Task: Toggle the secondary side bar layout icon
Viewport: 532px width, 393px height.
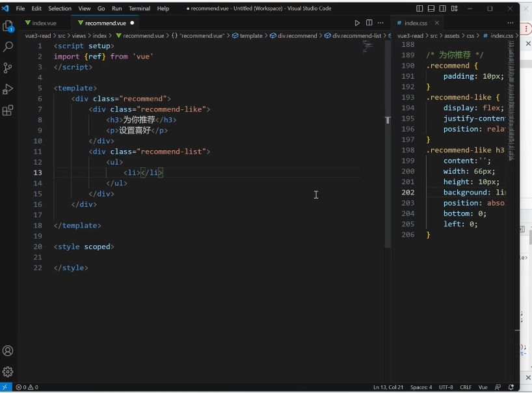Action: [443, 8]
